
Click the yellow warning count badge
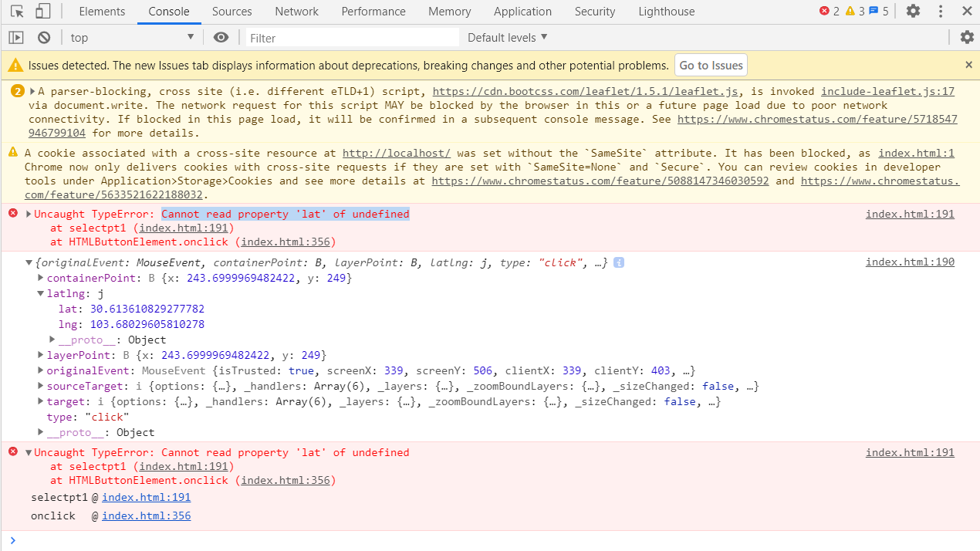pyautogui.click(x=855, y=12)
